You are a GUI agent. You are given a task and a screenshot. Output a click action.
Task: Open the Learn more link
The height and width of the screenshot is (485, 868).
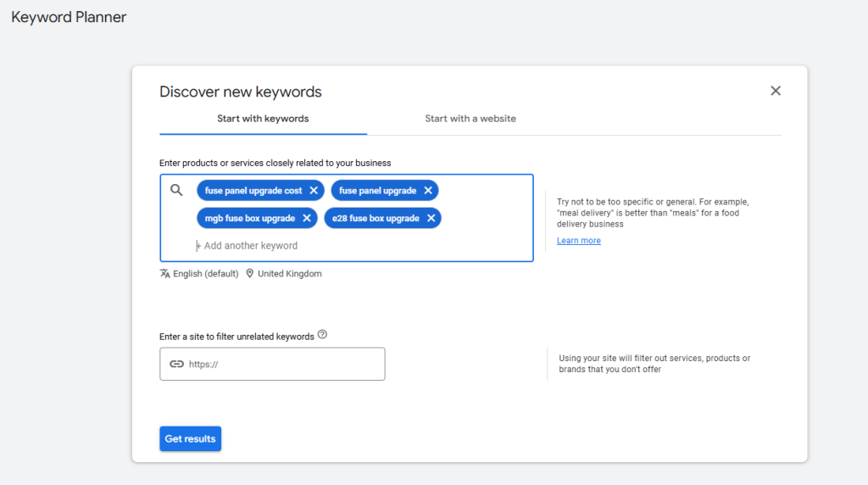578,240
